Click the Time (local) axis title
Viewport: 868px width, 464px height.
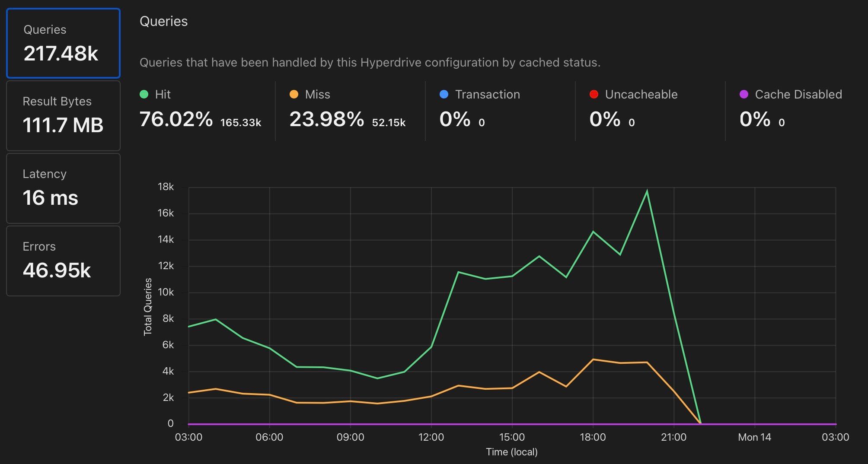[511, 452]
